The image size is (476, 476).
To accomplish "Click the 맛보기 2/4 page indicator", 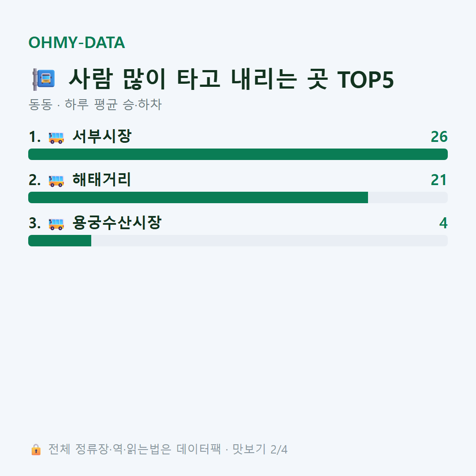I will (x=260, y=449).
